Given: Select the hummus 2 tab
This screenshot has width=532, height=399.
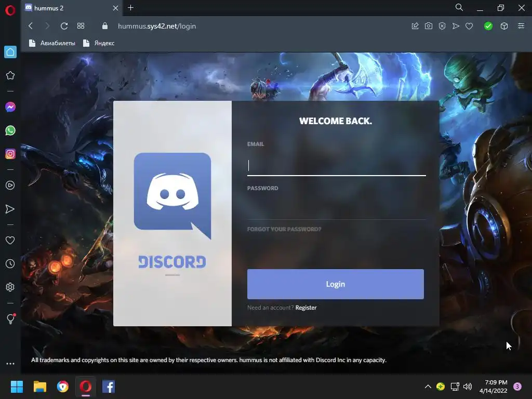Looking at the screenshot, I should point(73,8).
